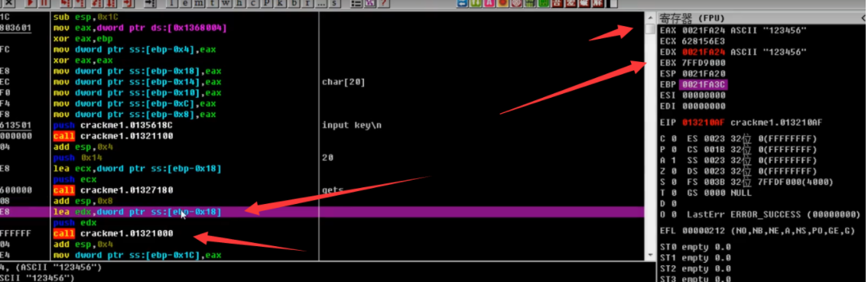Click the Trace over icon
868x282 pixels.
pos(111,3)
